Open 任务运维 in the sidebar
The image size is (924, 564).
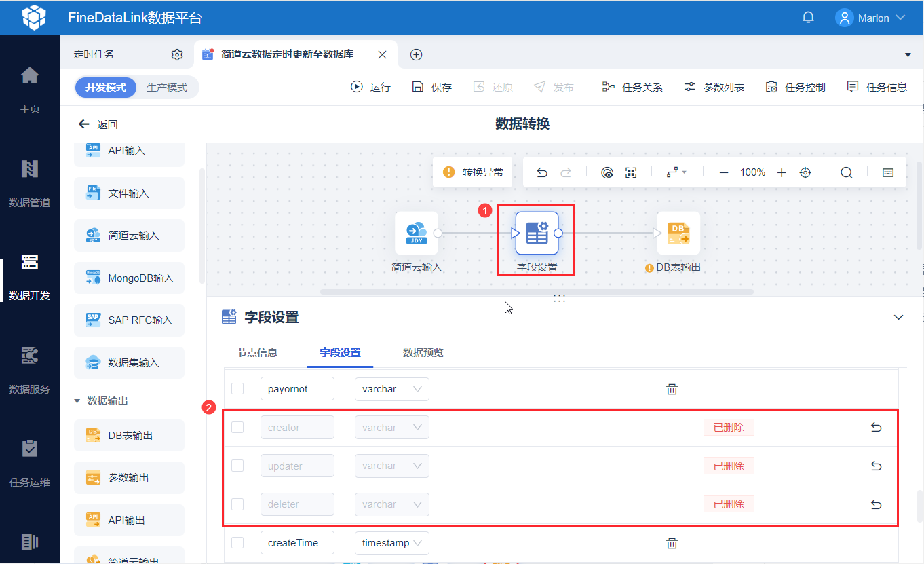tap(30, 462)
